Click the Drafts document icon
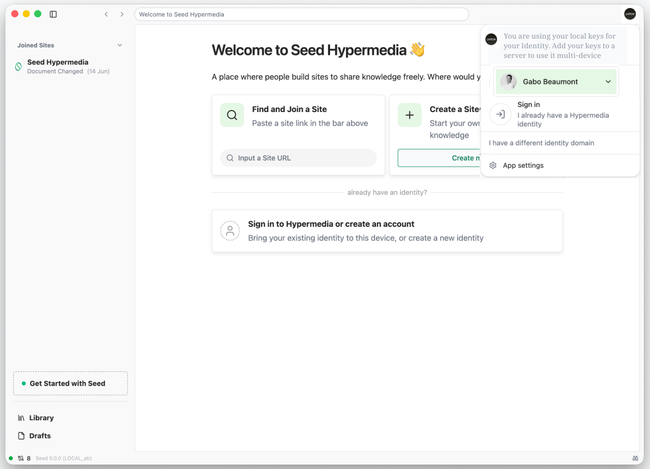 pyautogui.click(x=21, y=436)
